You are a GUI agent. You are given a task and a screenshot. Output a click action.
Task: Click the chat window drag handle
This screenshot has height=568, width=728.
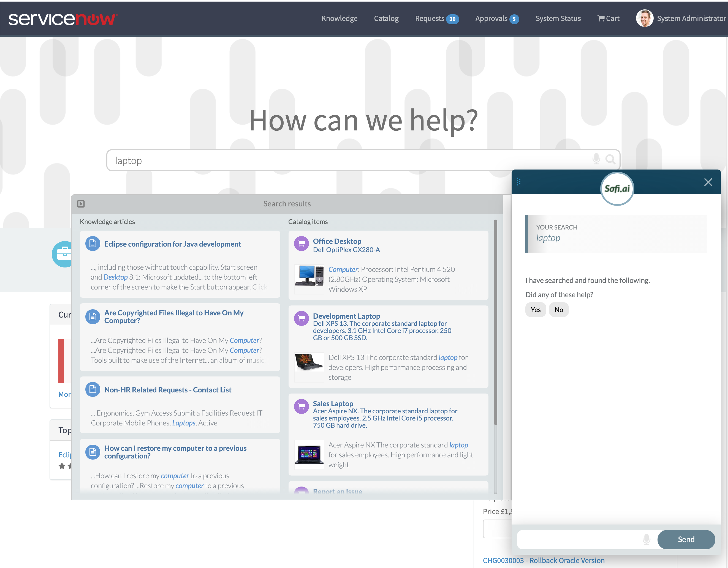[x=519, y=182]
